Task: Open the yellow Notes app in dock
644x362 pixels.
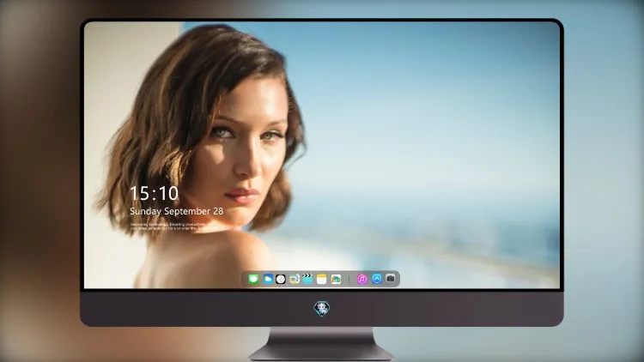Action: pos(322,279)
